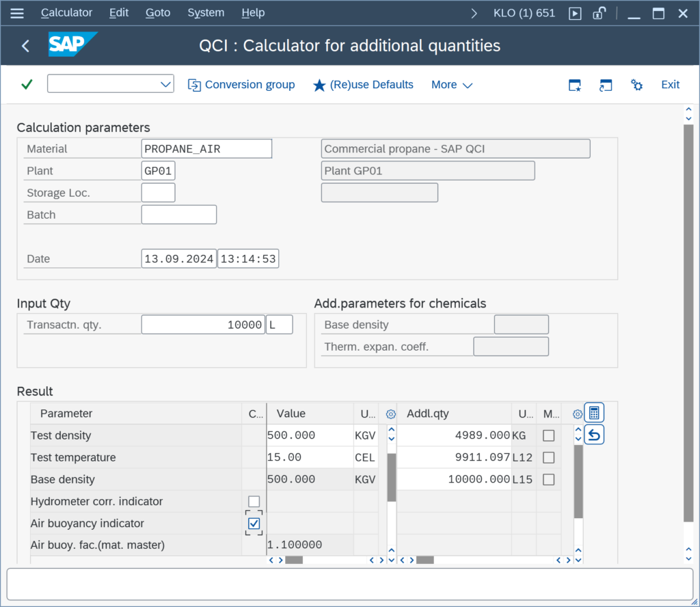Expand the More menu in toolbar
This screenshot has height=607, width=700.
point(451,85)
